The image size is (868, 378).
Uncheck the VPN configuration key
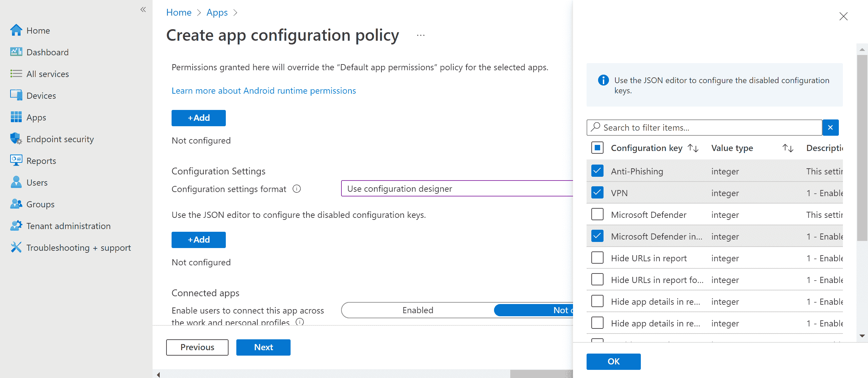(597, 193)
